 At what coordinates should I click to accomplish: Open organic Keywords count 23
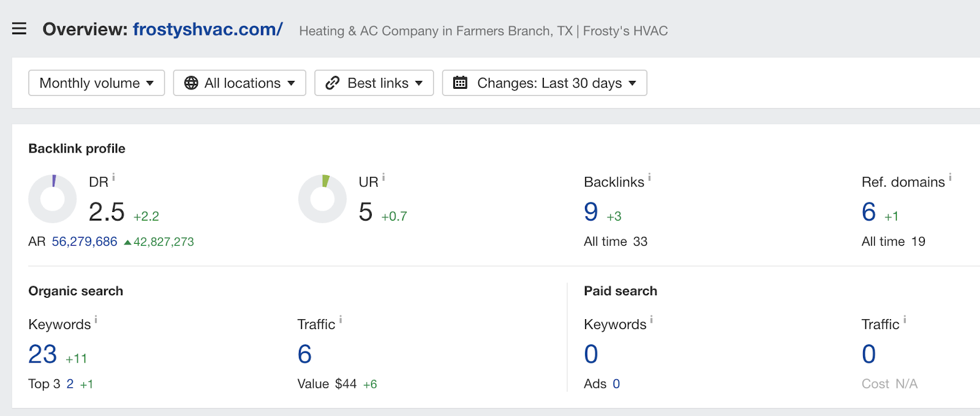pos(42,354)
